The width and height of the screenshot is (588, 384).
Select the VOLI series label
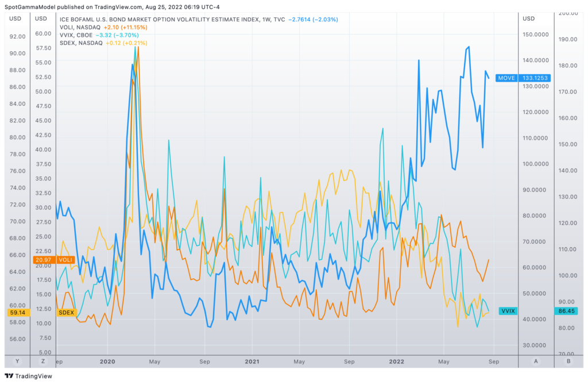(65, 260)
